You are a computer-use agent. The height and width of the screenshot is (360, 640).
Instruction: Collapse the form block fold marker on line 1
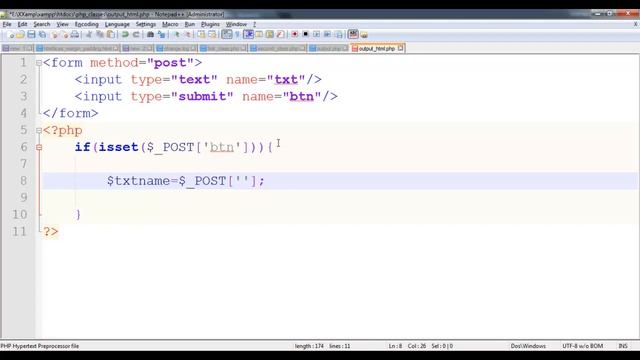point(39,63)
